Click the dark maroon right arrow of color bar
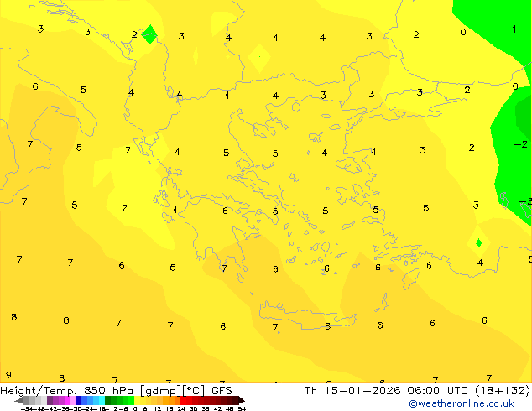Screen dimensions: 532x411 point(241,400)
